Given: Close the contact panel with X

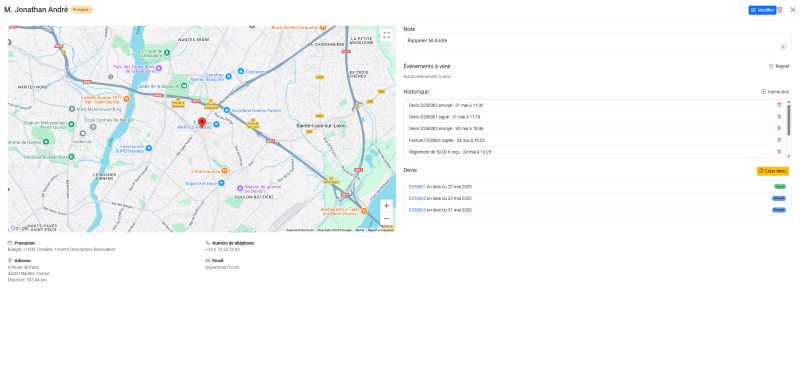Looking at the screenshot, I should click(792, 10).
